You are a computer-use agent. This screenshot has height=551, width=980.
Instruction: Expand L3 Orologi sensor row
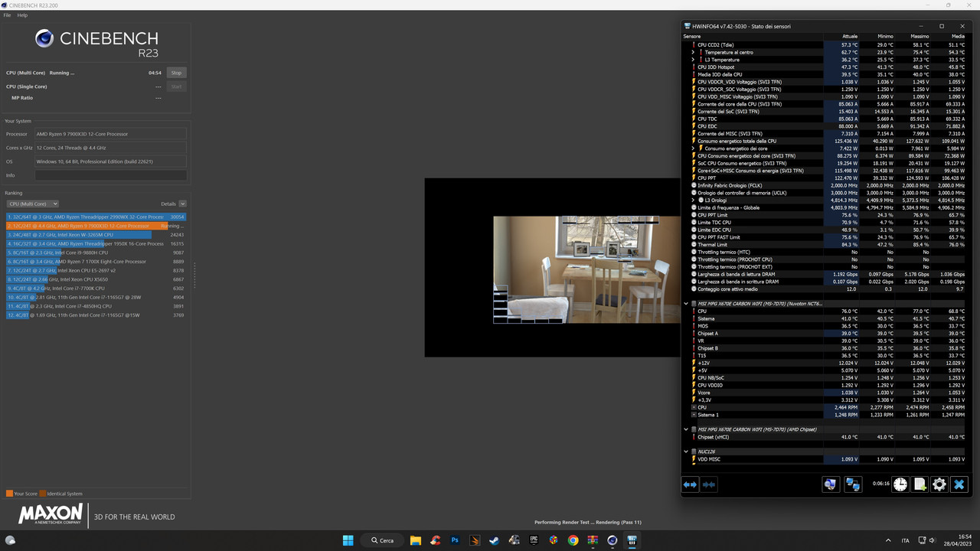[693, 200]
